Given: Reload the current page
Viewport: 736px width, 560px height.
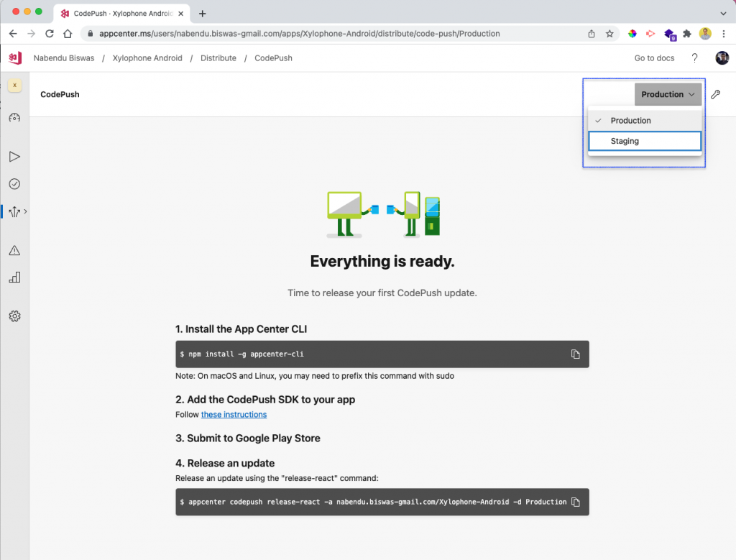Looking at the screenshot, I should click(50, 33).
